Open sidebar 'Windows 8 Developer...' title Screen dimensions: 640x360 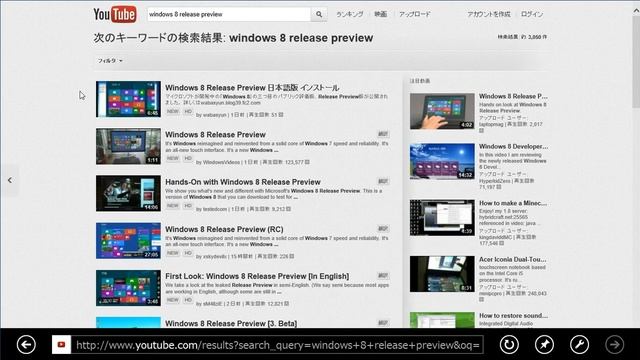click(513, 147)
